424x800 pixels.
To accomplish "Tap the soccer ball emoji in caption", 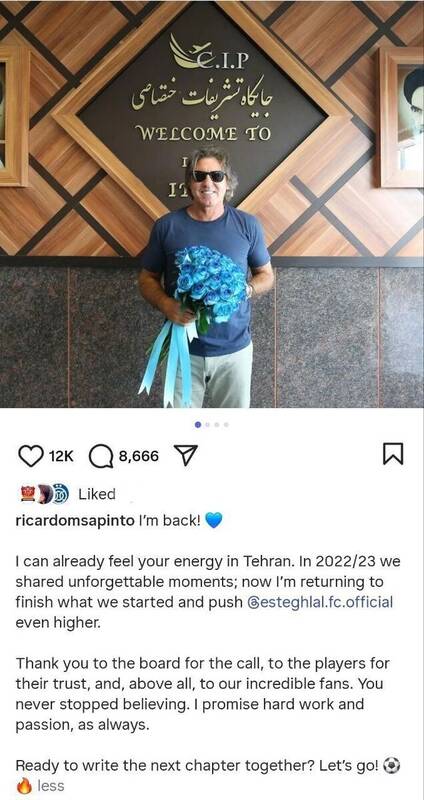I will coord(391,765).
